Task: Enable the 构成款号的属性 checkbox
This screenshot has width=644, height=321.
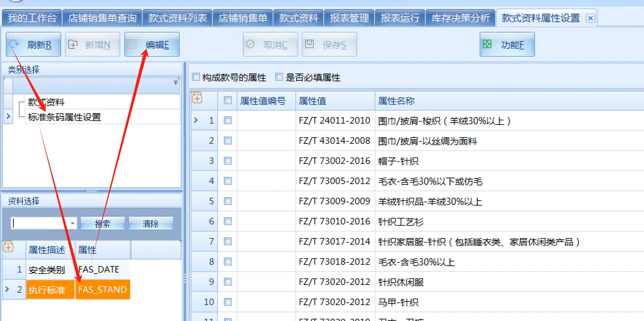Action: pos(196,77)
